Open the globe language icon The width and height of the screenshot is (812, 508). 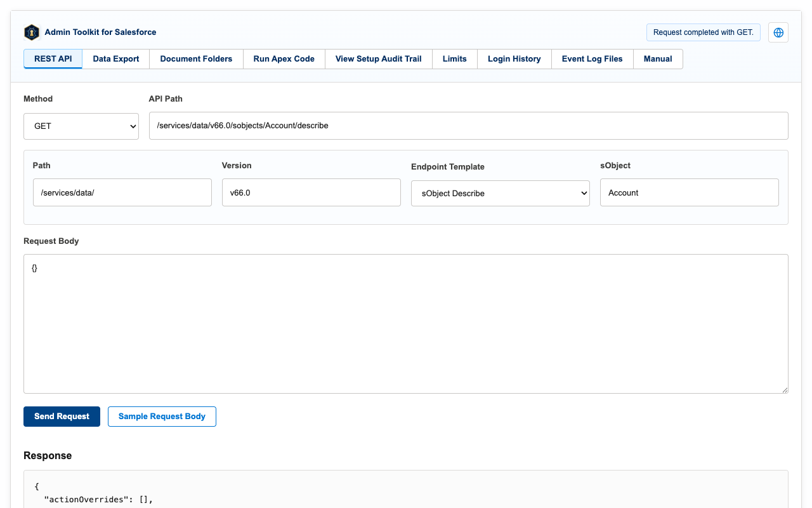coord(778,32)
